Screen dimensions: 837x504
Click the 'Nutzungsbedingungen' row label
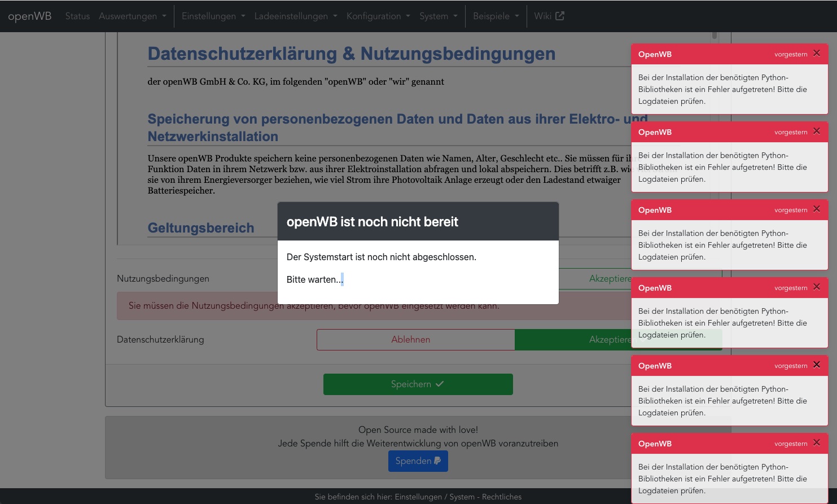point(163,279)
